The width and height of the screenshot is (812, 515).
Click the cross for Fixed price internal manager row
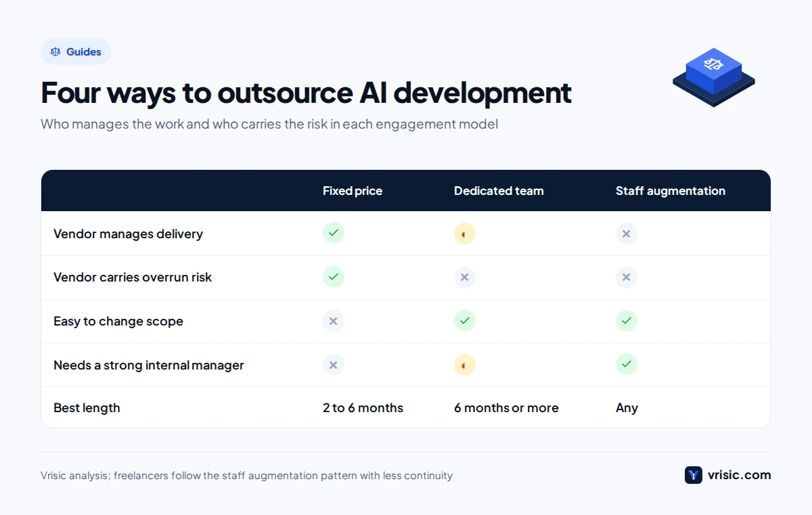click(333, 365)
